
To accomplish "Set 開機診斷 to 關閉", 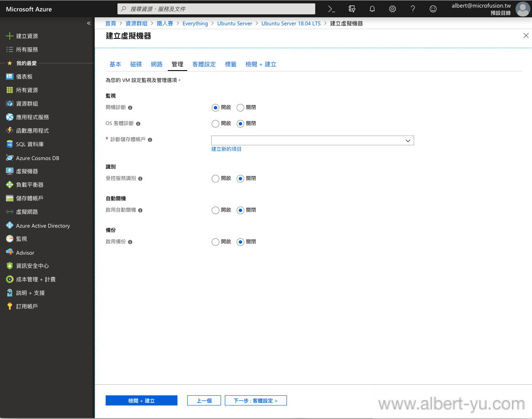I will click(x=240, y=108).
